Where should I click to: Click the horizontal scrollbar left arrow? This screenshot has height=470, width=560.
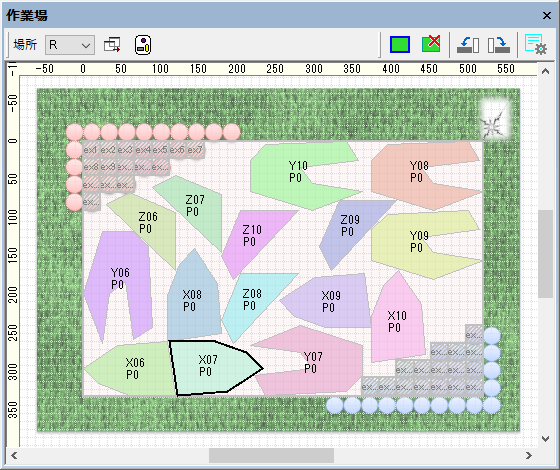point(14,455)
